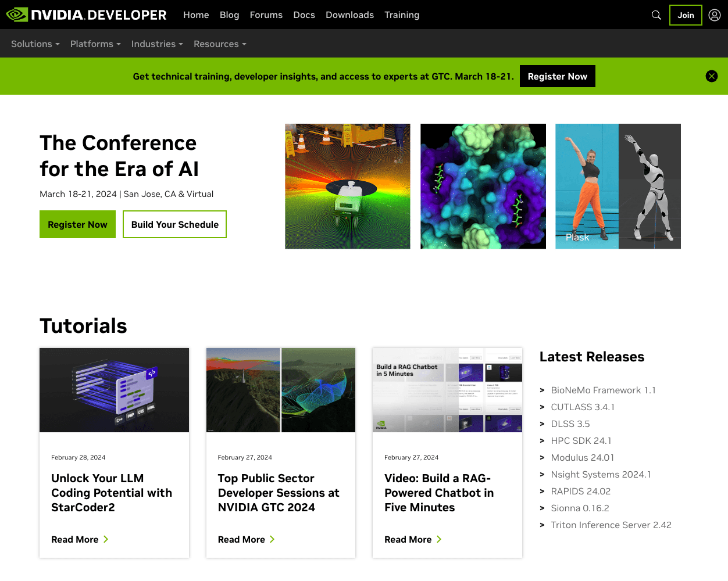728x581 pixels.
Task: Click the Latest Releases heading
Action: 592,357
